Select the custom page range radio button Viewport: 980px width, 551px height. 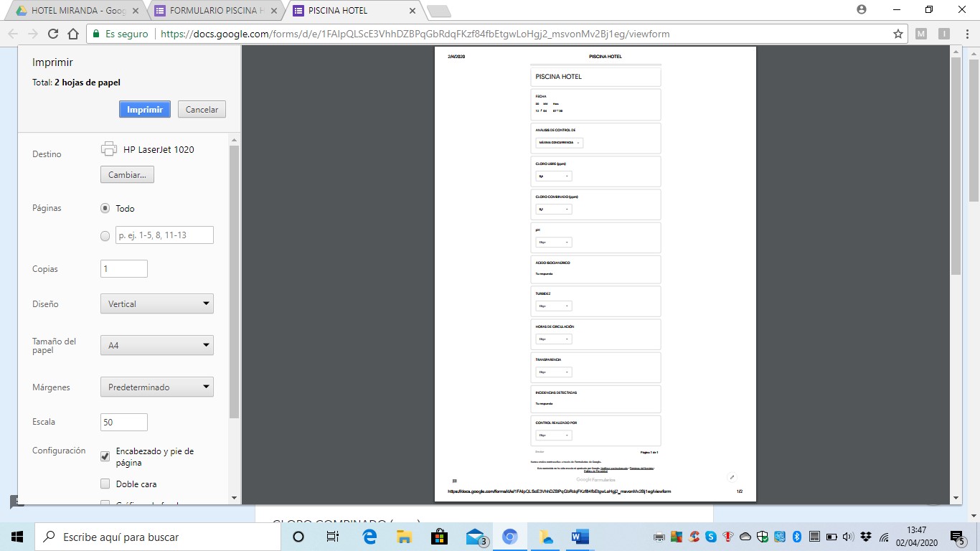point(105,235)
